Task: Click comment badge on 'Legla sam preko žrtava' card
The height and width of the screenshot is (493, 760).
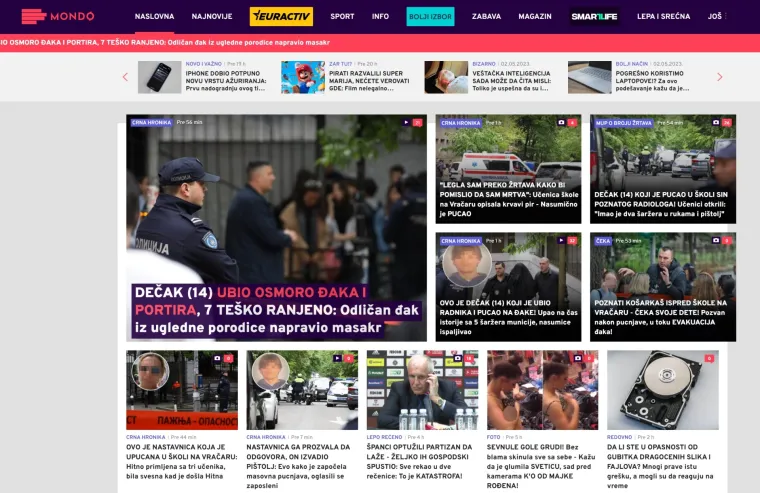Action: 572,123
